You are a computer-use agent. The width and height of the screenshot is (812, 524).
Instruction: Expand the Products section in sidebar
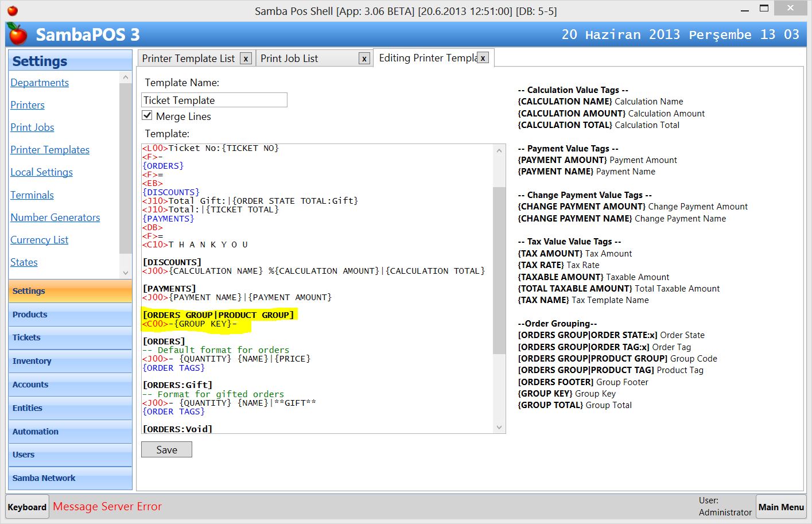(70, 315)
